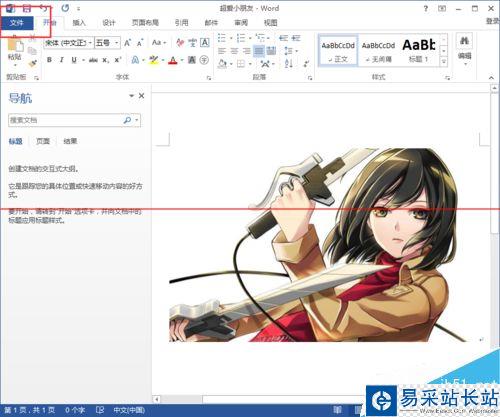Click the Undo arrow icon
The height and width of the screenshot is (417, 500).
click(x=44, y=8)
